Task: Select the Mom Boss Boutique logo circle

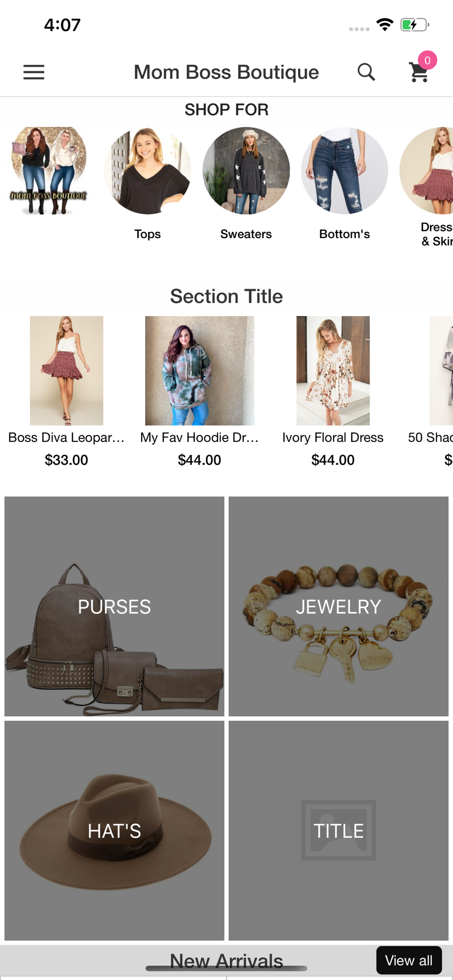Action: coord(49,171)
